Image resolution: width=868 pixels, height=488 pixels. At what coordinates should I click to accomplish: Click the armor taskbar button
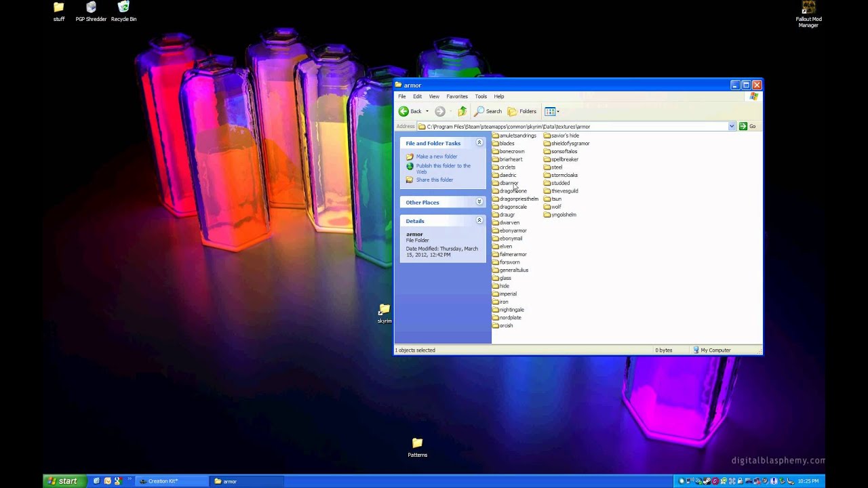[x=246, y=481]
